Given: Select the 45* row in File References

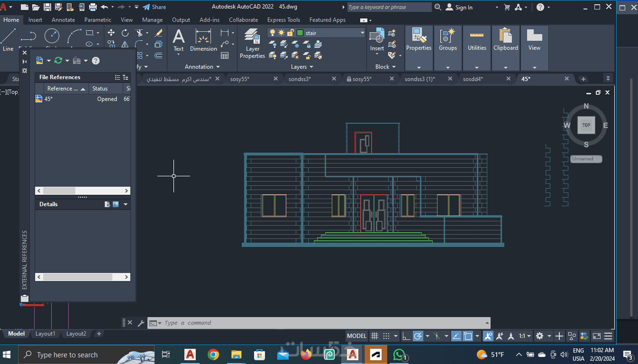Looking at the screenshot, I should coord(83,99).
